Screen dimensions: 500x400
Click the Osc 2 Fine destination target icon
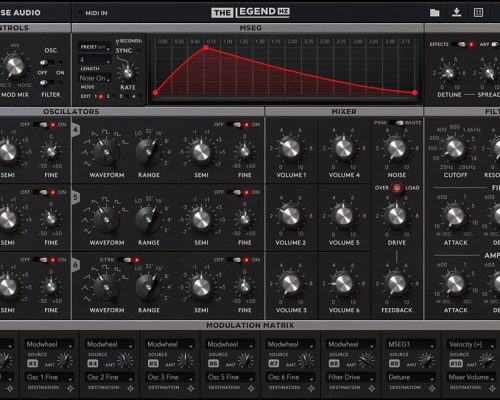coord(130,388)
